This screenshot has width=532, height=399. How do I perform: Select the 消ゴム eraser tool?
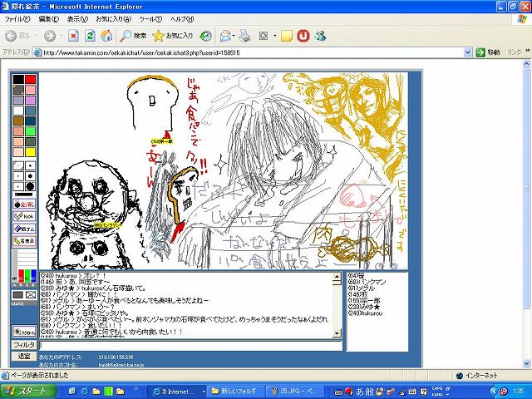[x=24, y=229]
